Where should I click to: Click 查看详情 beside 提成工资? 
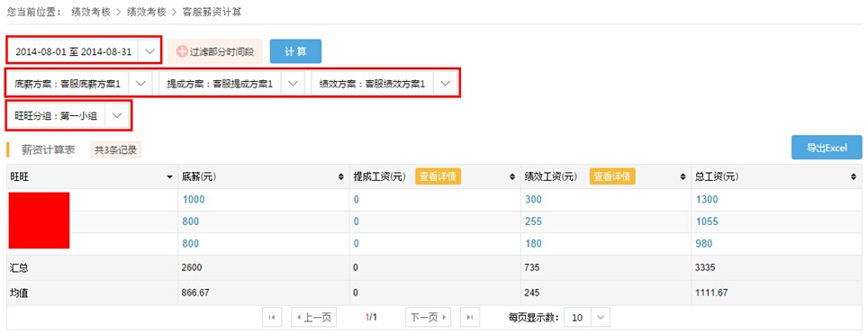(438, 177)
